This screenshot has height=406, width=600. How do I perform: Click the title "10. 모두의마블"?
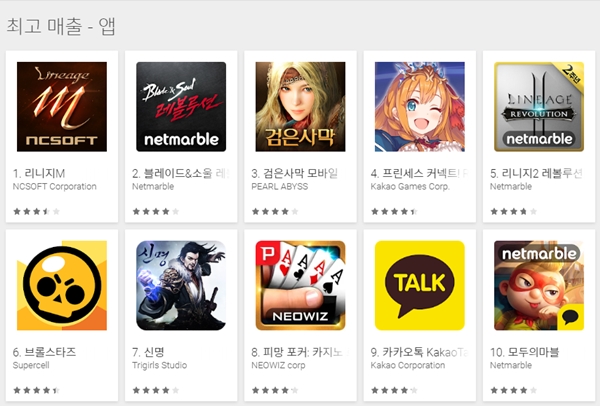525,352
